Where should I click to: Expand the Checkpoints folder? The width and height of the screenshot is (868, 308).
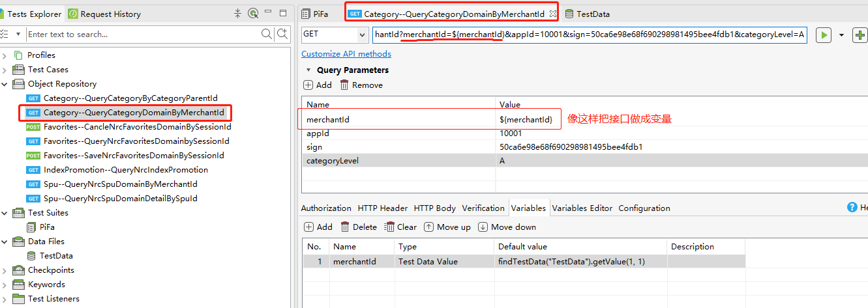[5, 270]
